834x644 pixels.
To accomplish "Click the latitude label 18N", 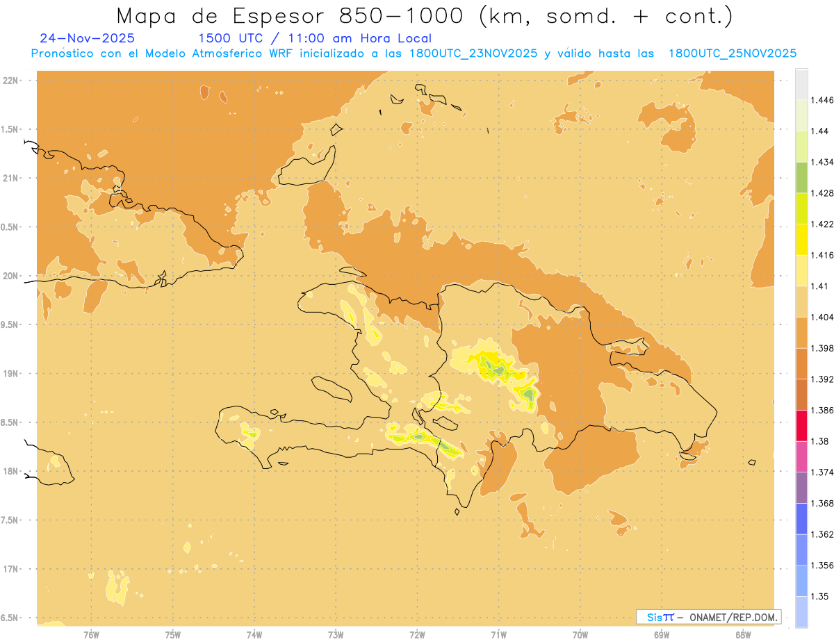I will 12,471.
